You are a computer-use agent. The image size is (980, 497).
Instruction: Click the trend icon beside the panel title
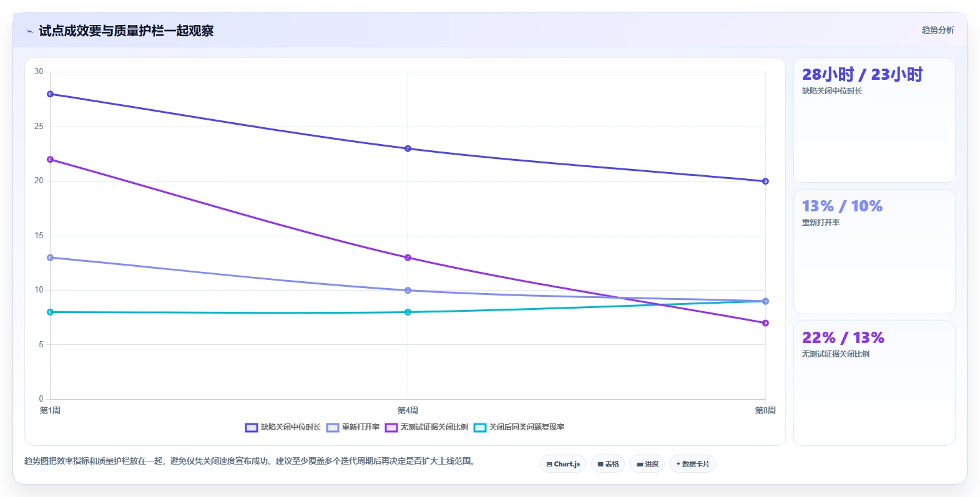tap(29, 31)
